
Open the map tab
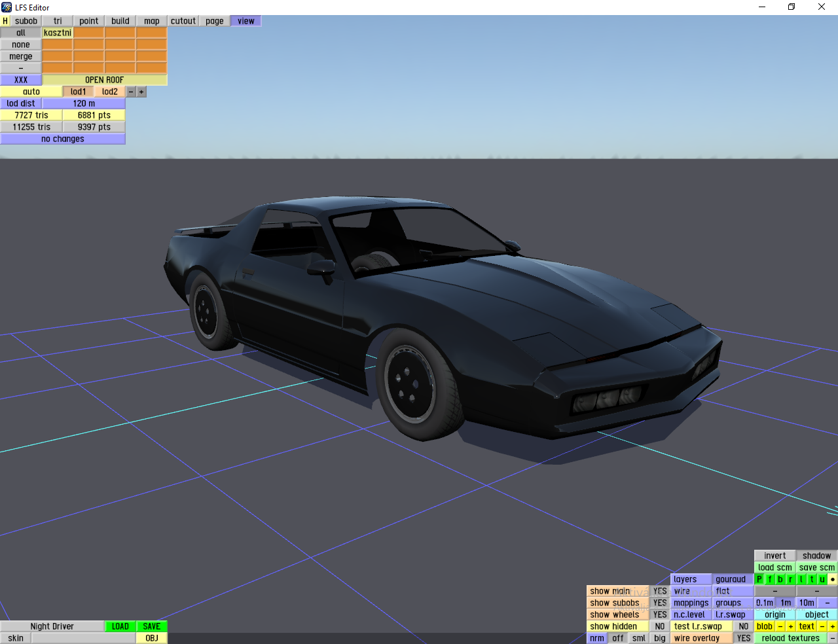pos(152,21)
